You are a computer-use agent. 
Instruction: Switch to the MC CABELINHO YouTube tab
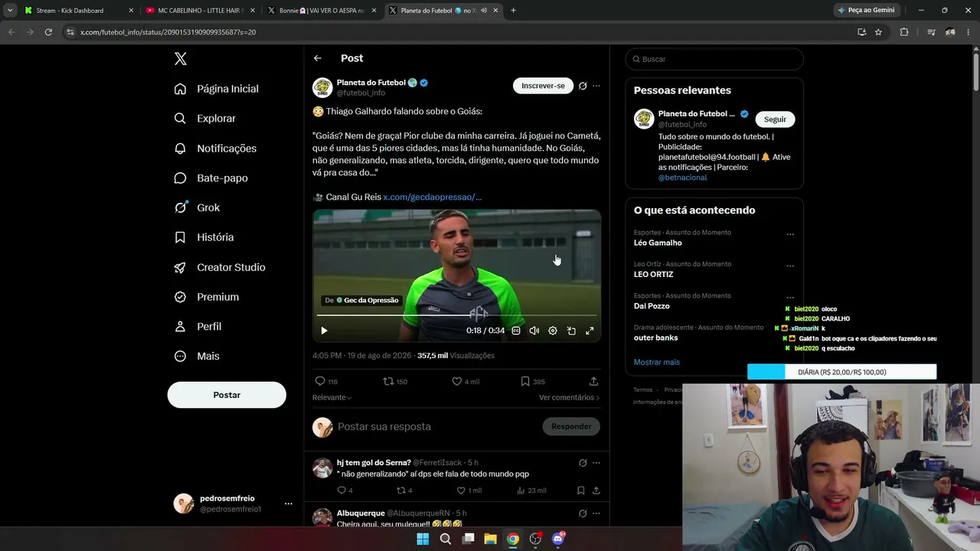tap(201, 11)
